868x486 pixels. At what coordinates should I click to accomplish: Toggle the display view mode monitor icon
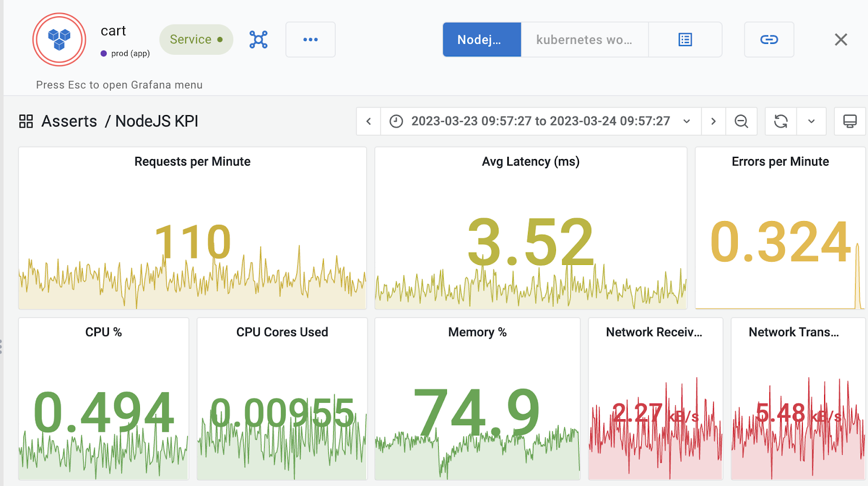coord(850,121)
